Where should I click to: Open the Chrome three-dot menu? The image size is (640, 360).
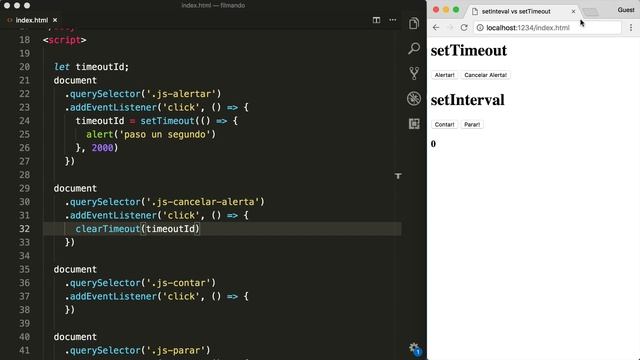pos(631,27)
